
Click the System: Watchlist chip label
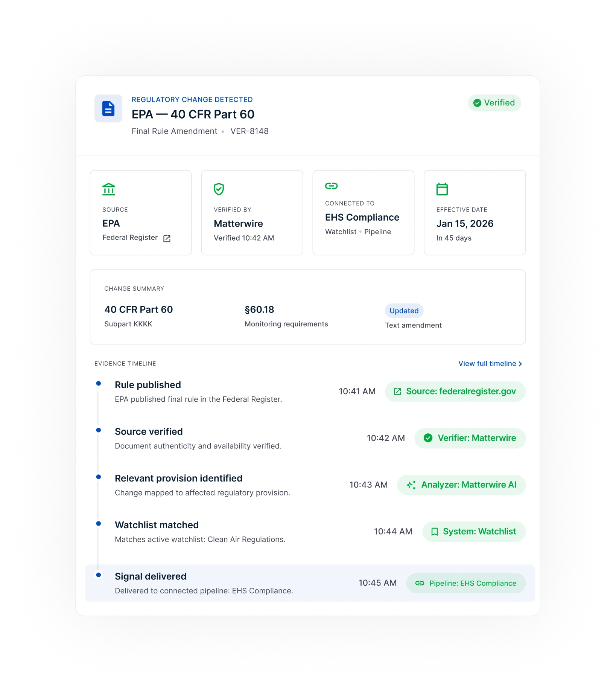479,531
